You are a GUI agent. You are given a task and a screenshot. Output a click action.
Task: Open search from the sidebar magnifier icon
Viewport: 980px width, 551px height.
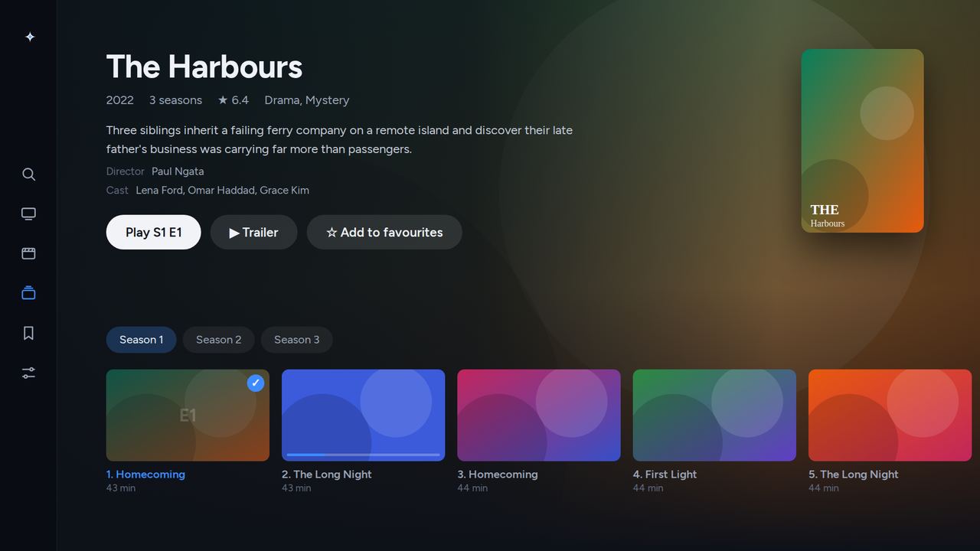(x=28, y=174)
